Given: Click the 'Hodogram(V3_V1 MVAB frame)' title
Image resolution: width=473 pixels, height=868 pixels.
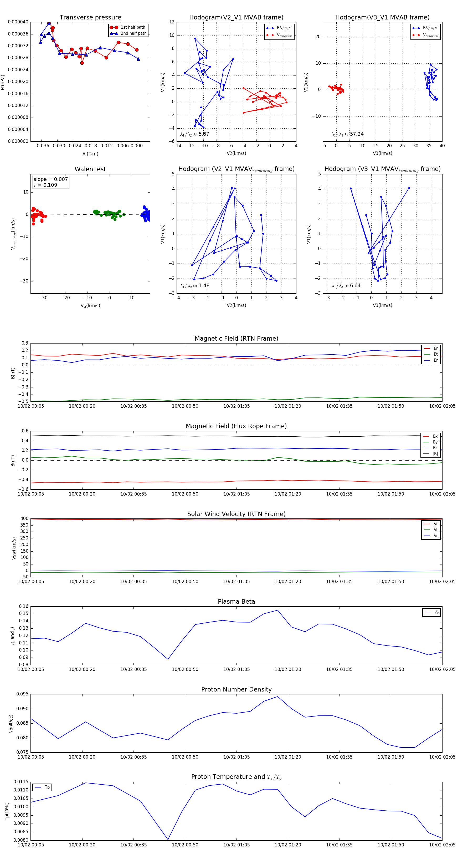Looking at the screenshot, I should point(382,17).
